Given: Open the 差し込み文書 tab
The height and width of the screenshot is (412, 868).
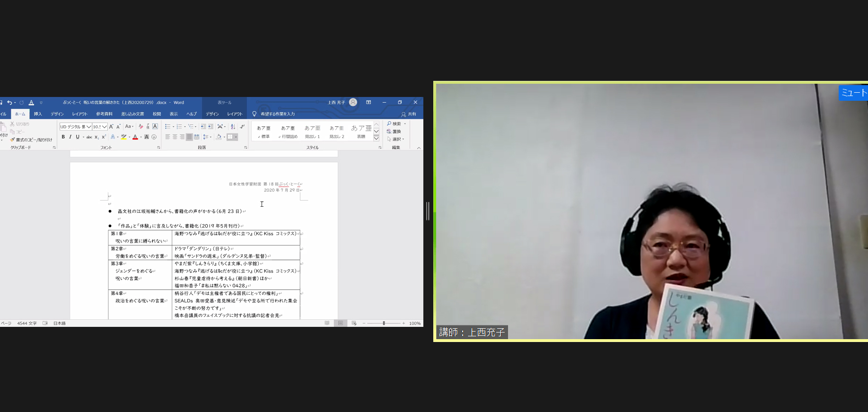Looking at the screenshot, I should pos(132,114).
